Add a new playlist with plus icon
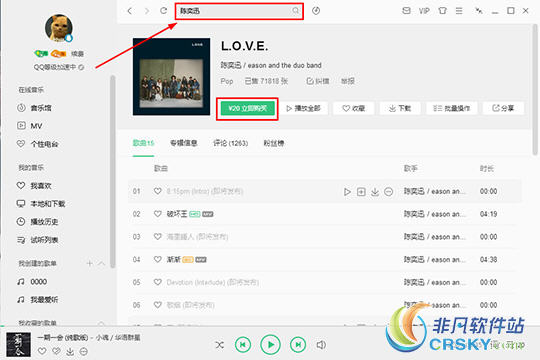The image size is (540, 360). pyautogui.click(x=90, y=264)
